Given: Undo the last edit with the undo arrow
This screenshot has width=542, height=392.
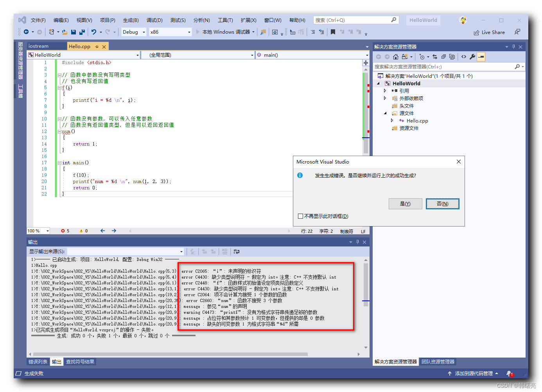Looking at the screenshot, I should pos(94,32).
